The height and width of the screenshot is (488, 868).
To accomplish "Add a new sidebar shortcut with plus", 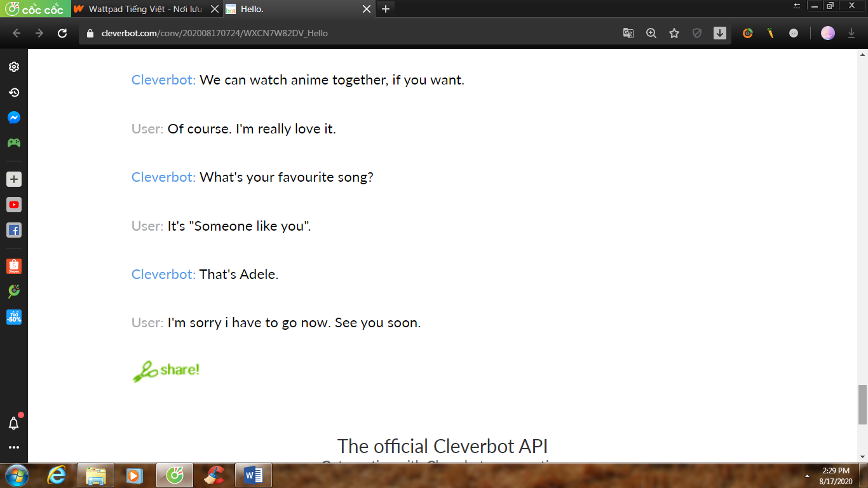I will coord(13,179).
